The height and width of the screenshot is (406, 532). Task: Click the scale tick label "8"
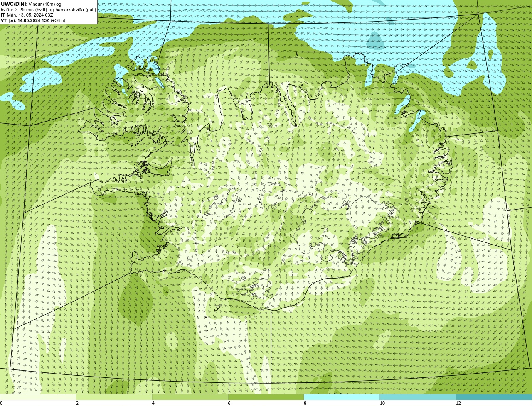pos(305,403)
